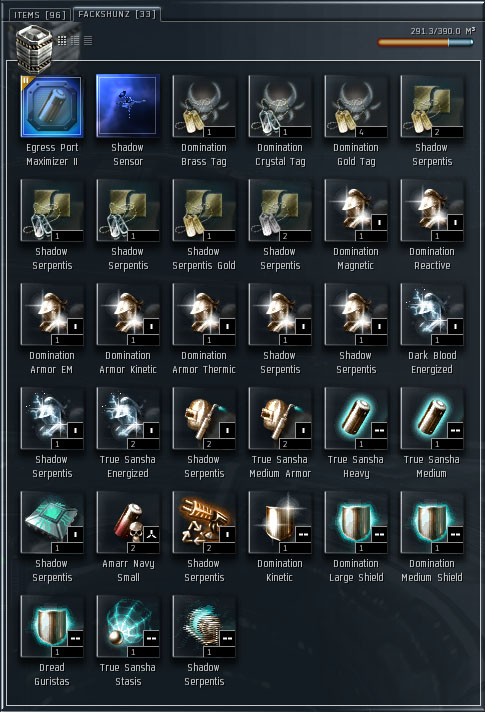485x712 pixels.
Task: Open the ITEMS [96] tab
Action: coord(40,15)
